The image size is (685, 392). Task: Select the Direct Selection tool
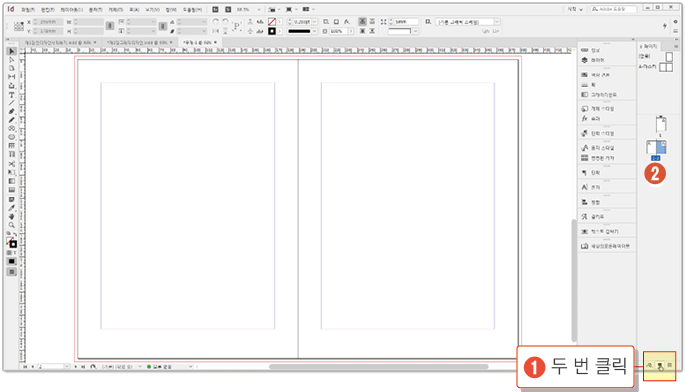point(12,60)
